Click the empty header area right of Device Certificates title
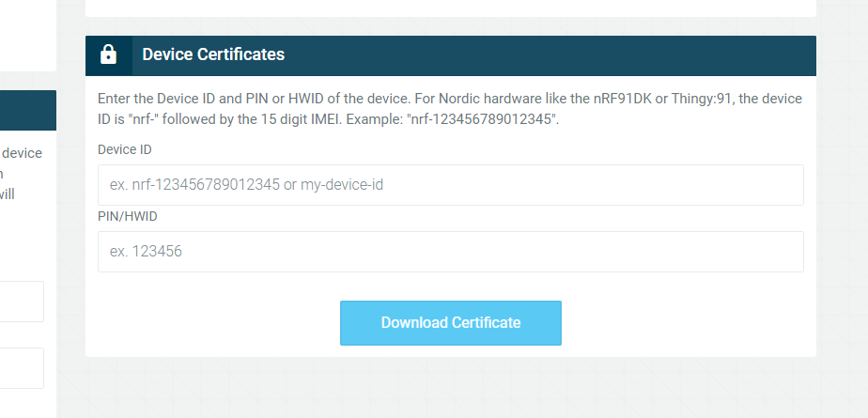Image resolution: width=868 pixels, height=418 pixels. 564,54
